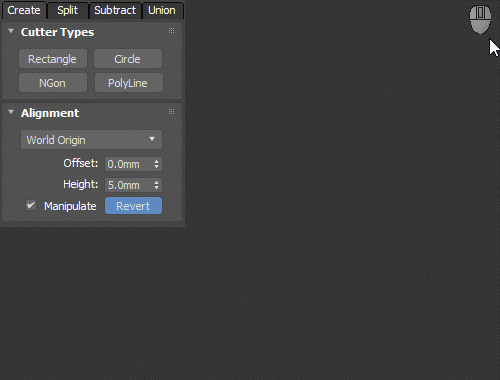Switch to the Split tab
The image size is (500, 380).
click(x=68, y=10)
